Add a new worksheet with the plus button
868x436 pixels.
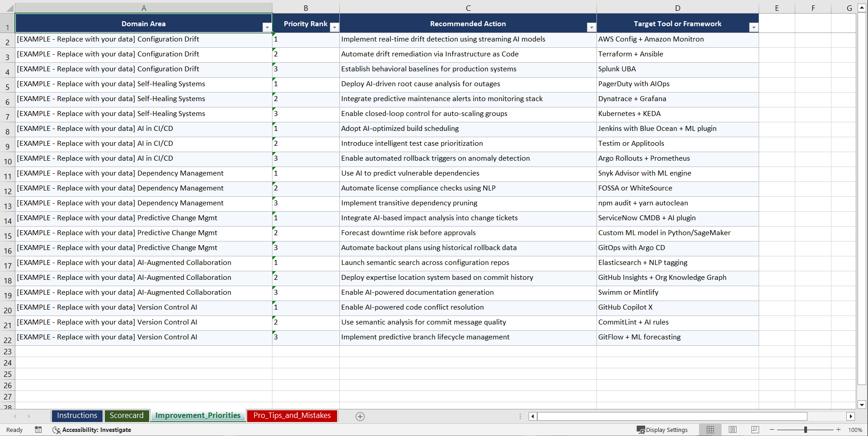(360, 416)
